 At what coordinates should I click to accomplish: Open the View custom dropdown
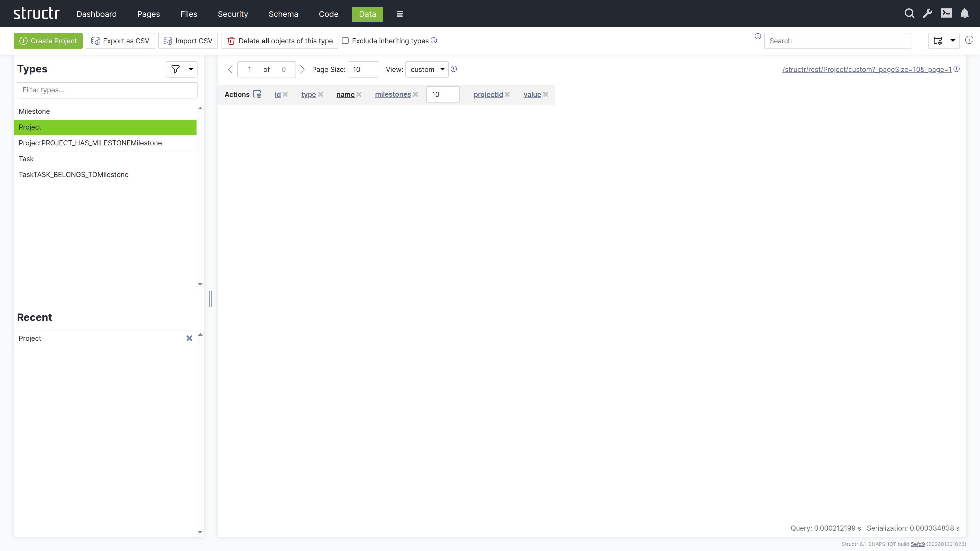pos(426,69)
